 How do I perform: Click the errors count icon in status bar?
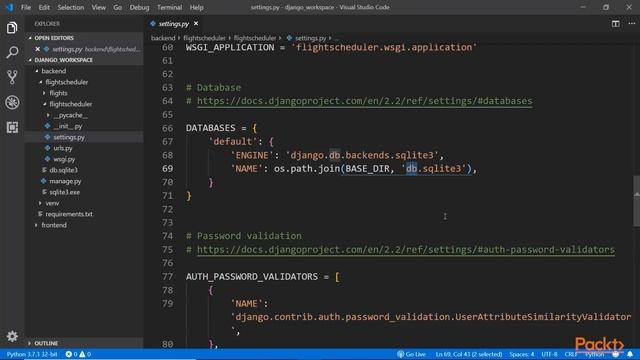click(x=69, y=354)
